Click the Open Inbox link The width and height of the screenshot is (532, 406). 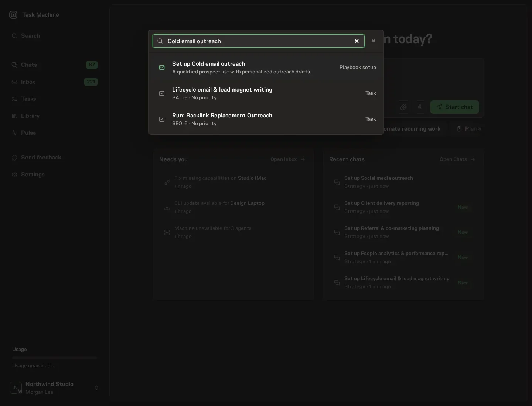[288, 159]
